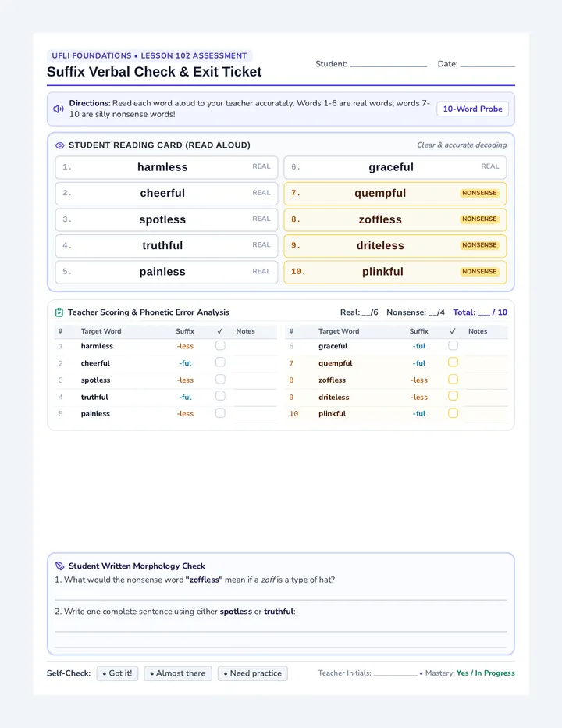Click the tag icon beside Student Written Morphology Check

(x=60, y=566)
